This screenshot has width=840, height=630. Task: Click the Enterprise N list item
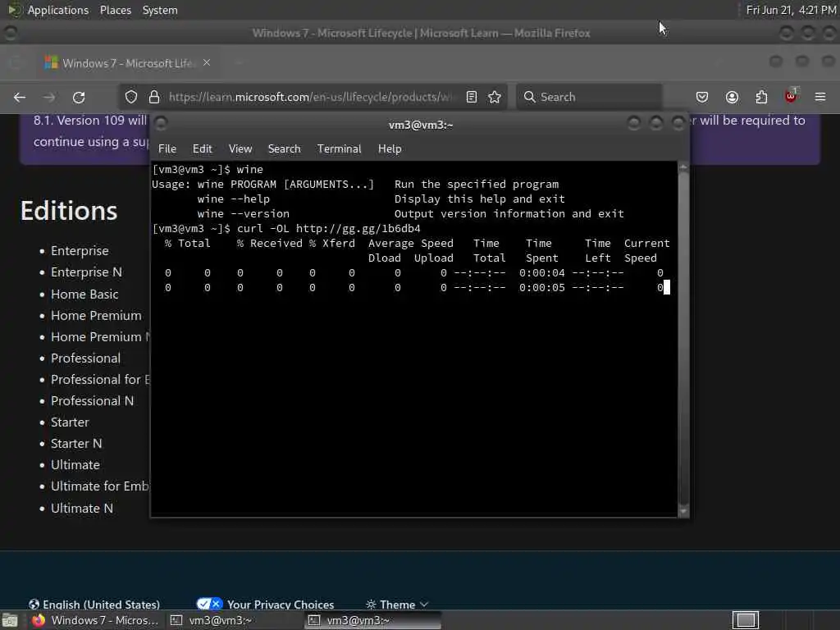click(86, 272)
